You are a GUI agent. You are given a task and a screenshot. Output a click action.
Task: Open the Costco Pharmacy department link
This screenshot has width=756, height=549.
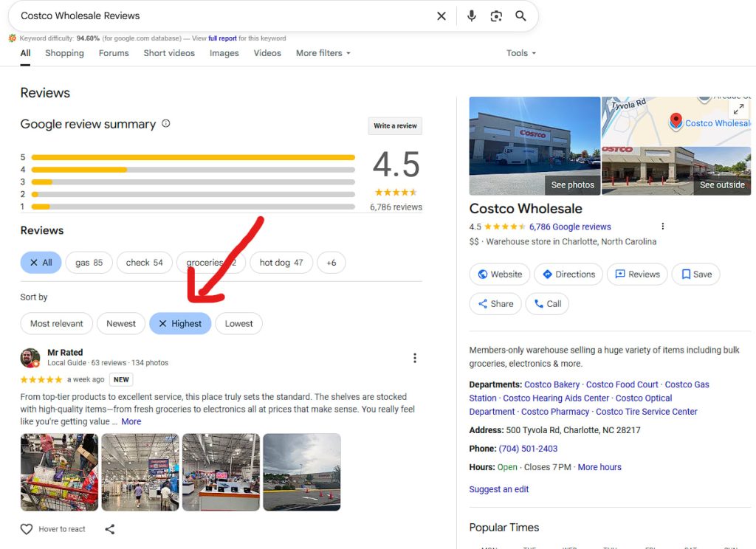555,412
